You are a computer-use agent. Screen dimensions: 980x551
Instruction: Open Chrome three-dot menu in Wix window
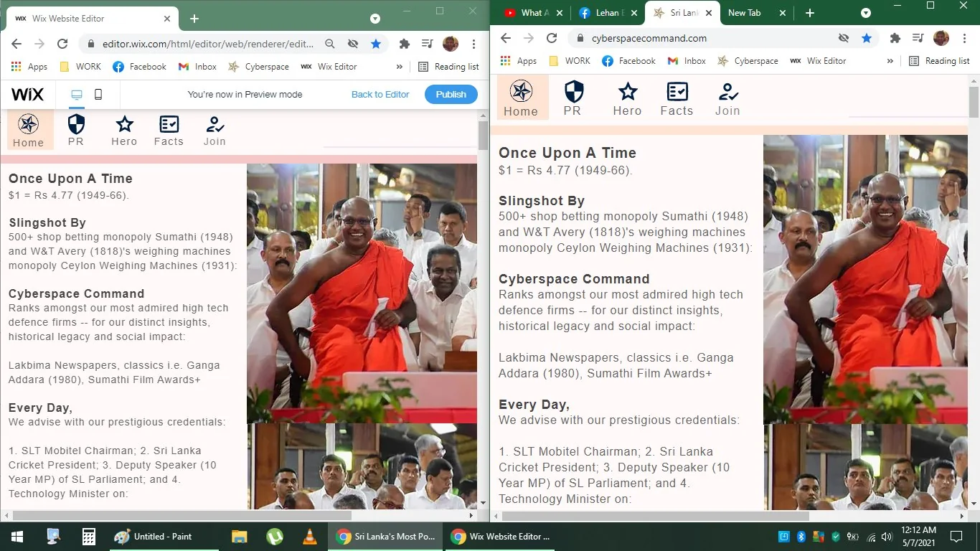point(473,44)
